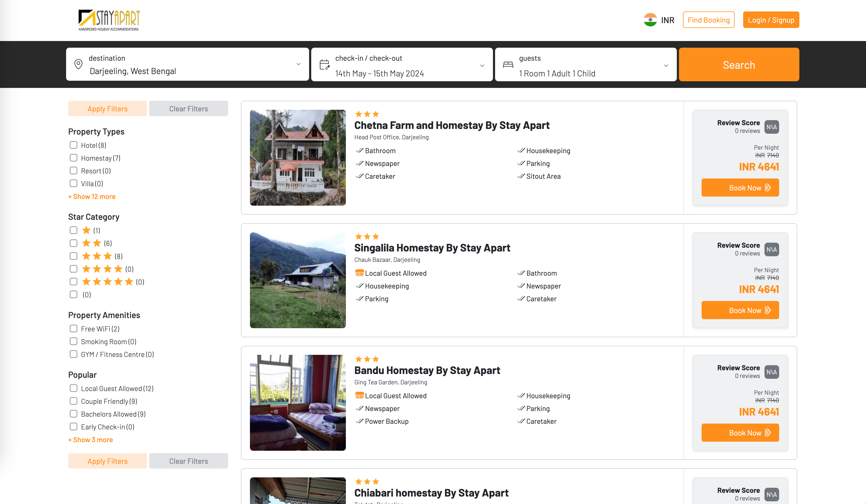Enable the Free WiFi amenity checkbox

(73, 328)
